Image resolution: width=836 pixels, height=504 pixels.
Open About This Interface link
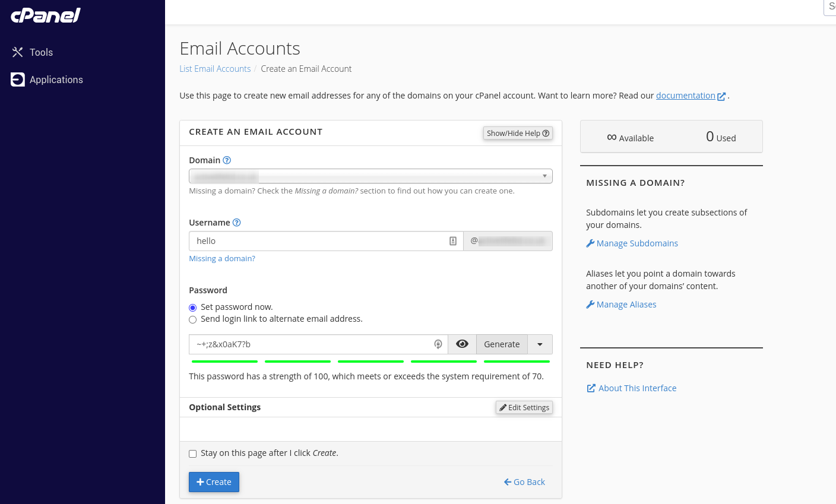632,388
